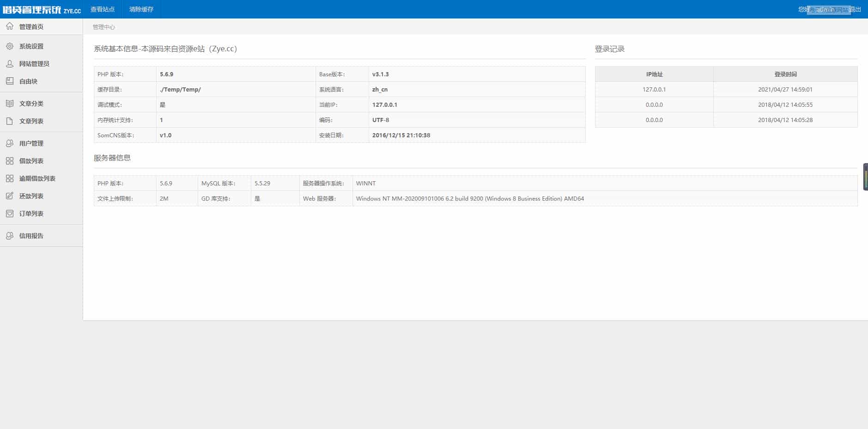
Task: Click the Web 服务器 label
Action: pos(320,198)
